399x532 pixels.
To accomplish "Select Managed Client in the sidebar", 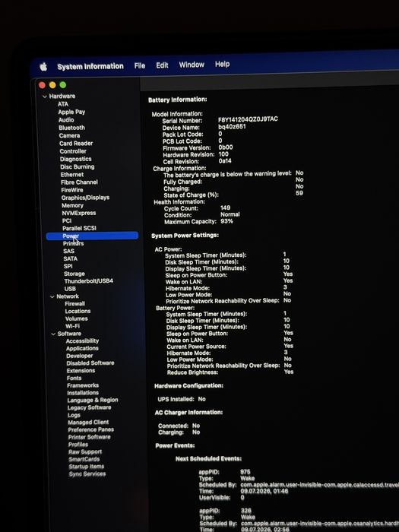I will 88,423.
